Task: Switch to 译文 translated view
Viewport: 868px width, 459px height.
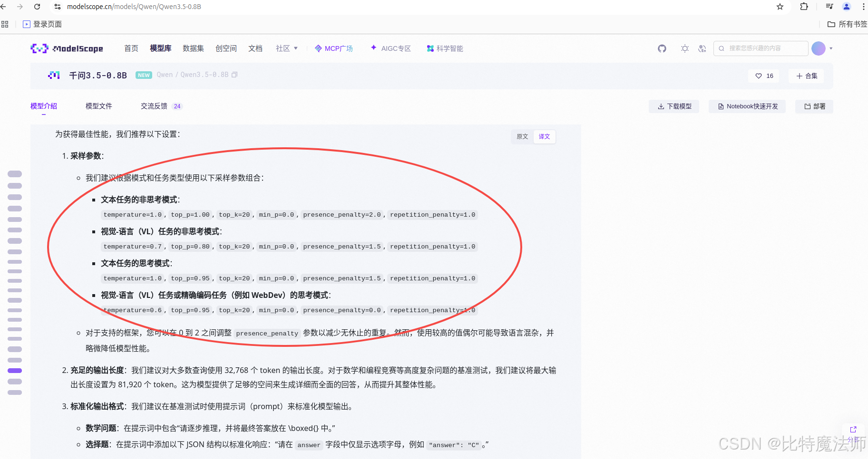Action: point(544,137)
